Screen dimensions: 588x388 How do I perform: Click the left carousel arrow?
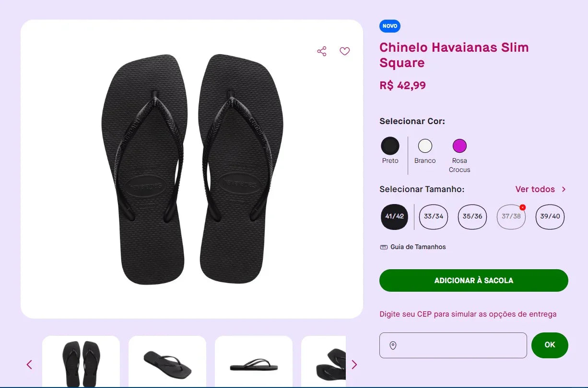tap(29, 364)
